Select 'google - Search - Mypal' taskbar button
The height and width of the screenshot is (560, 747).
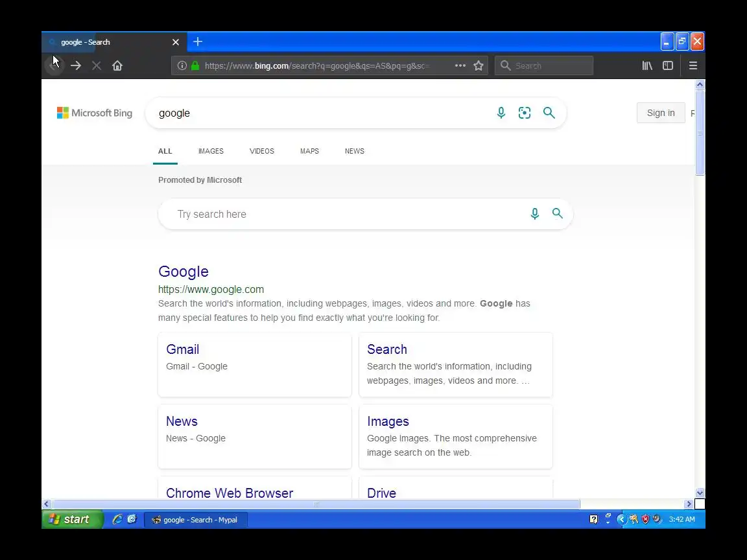click(195, 520)
